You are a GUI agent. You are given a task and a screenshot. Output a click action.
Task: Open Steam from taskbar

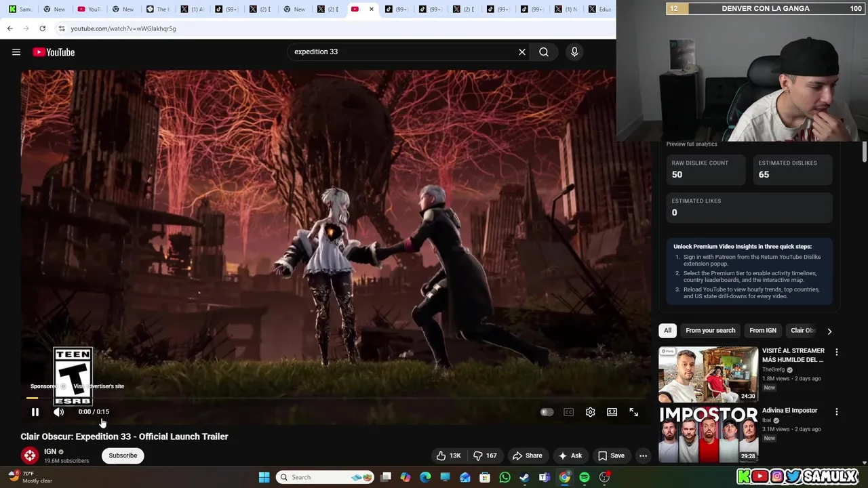coord(524,477)
